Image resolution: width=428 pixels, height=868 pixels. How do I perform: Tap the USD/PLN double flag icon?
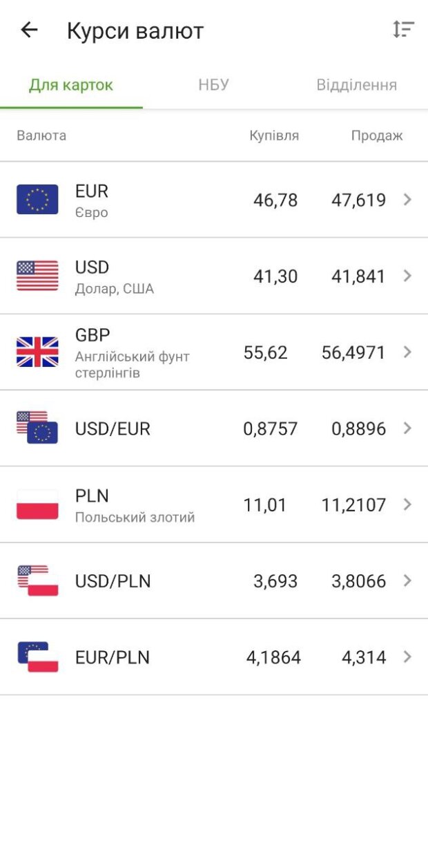pyautogui.click(x=37, y=581)
